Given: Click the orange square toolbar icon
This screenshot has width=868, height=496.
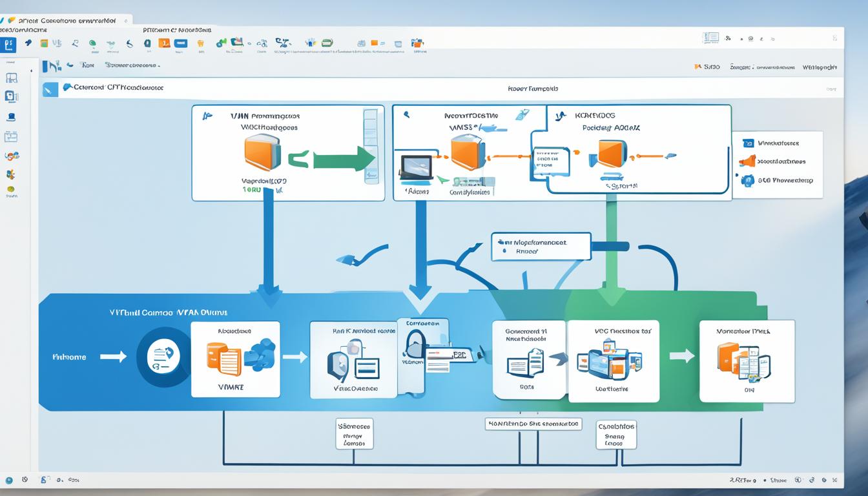Looking at the screenshot, I should click(x=164, y=43).
